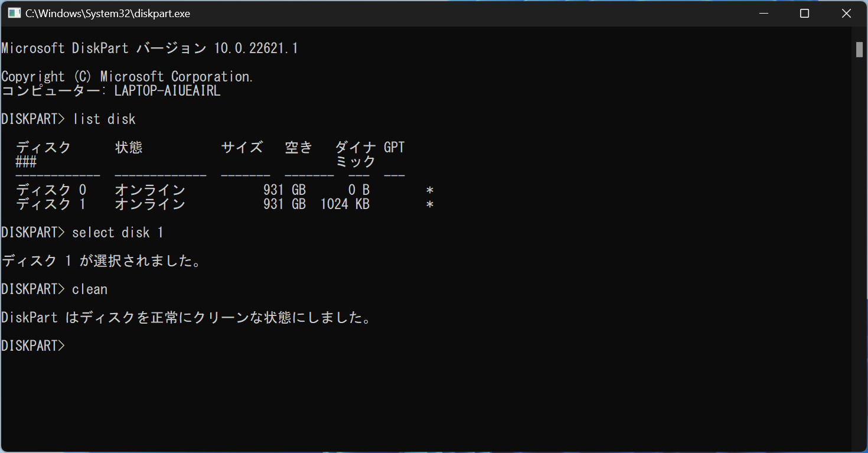
Task: Click the オンライン status of ディスク 0
Action: tap(150, 190)
